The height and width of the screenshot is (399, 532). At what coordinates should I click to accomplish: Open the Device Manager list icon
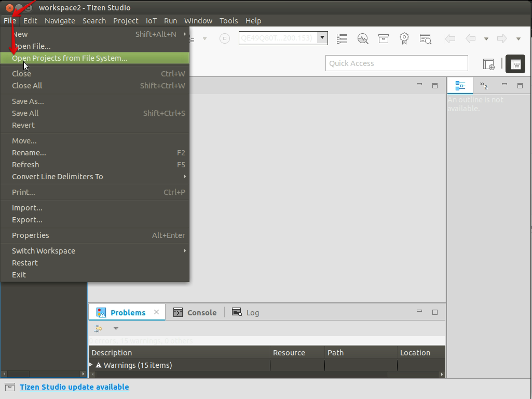point(342,39)
